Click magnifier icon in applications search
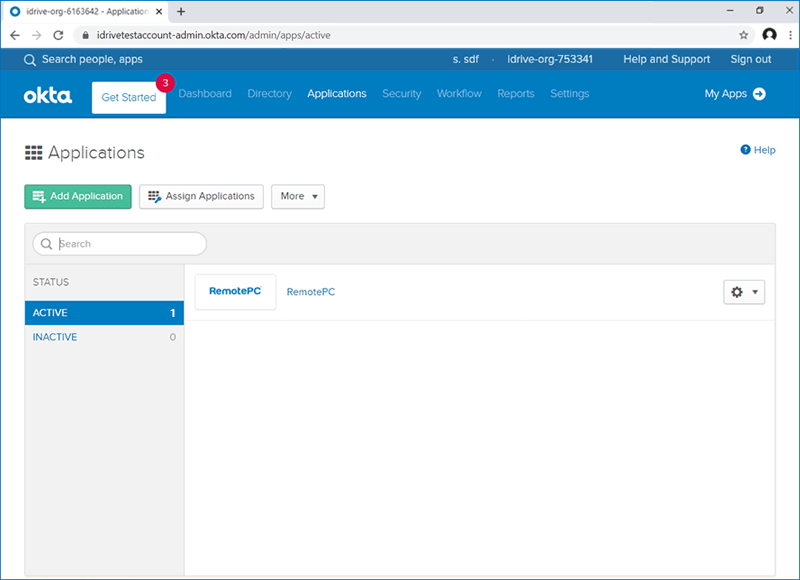Image resolution: width=800 pixels, height=580 pixels. tap(46, 244)
